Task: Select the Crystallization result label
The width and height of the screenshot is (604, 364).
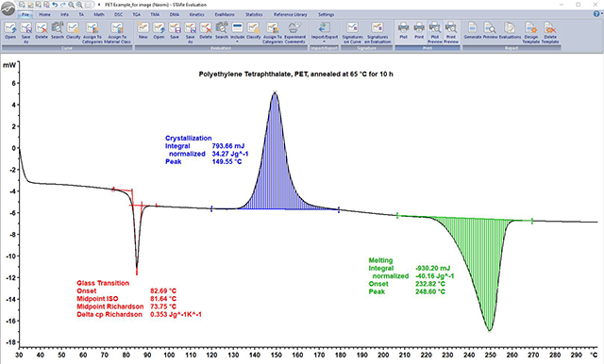Action: (189, 138)
